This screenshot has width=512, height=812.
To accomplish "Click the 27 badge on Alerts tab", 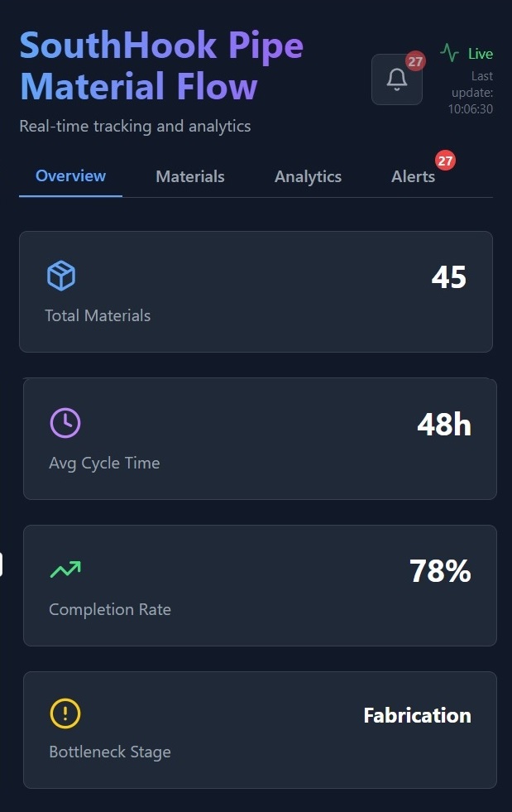I will click(x=446, y=161).
